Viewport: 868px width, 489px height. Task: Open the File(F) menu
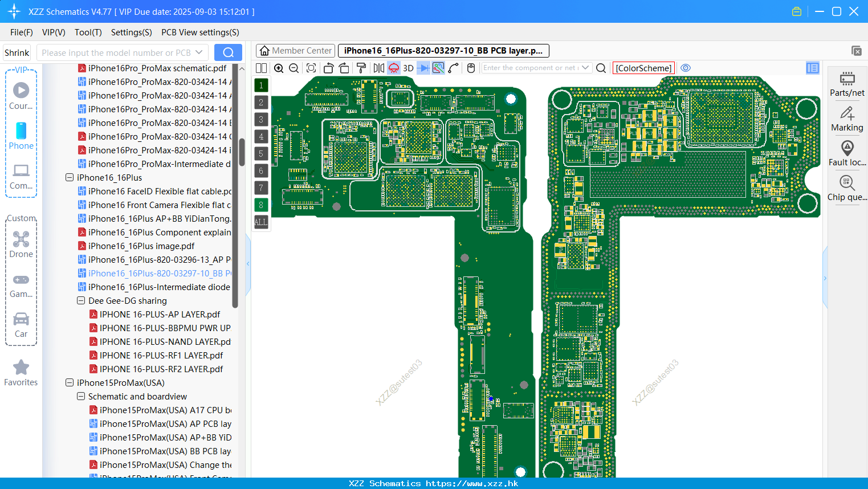click(x=22, y=32)
